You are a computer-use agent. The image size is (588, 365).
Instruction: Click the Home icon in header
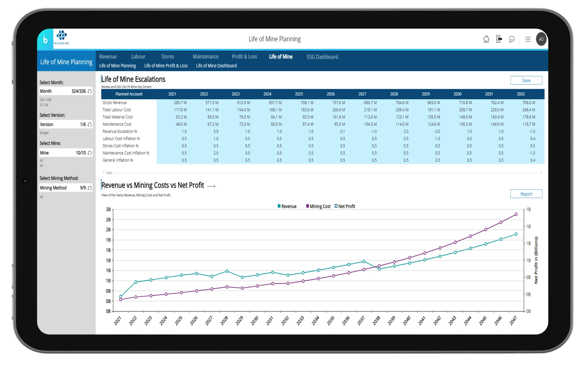(486, 39)
